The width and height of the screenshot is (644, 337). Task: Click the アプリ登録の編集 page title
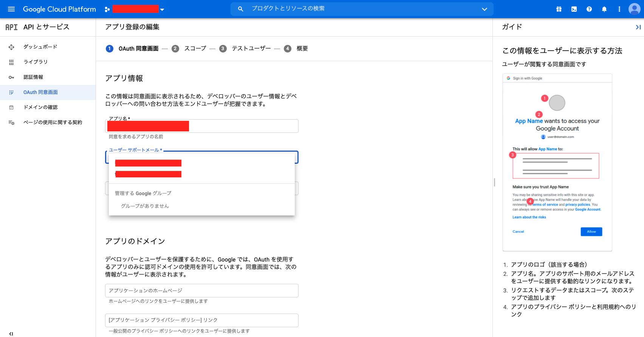coord(132,27)
